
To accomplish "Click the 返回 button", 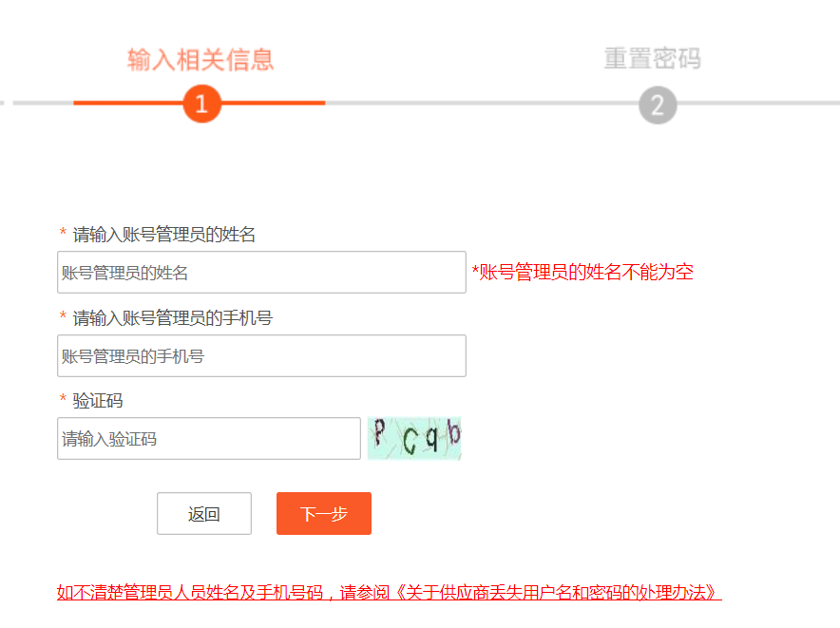I will [x=204, y=513].
